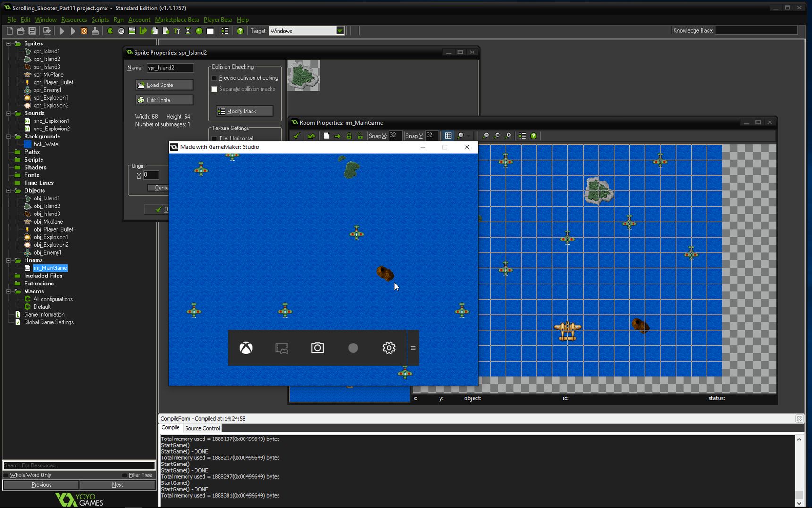Click the Create application export icon
This screenshot has width=812, height=508.
pyautogui.click(x=47, y=31)
